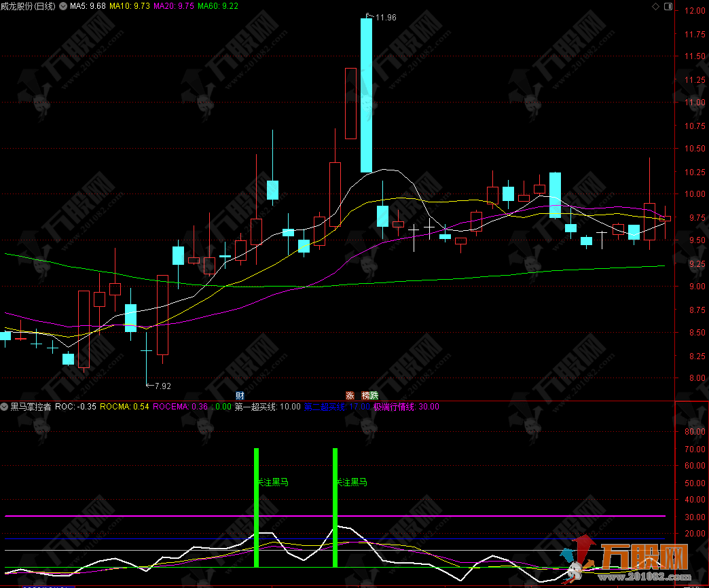709x588 pixels.
Task: Click the 第二超买线: 17.00 label
Action: click(337, 407)
